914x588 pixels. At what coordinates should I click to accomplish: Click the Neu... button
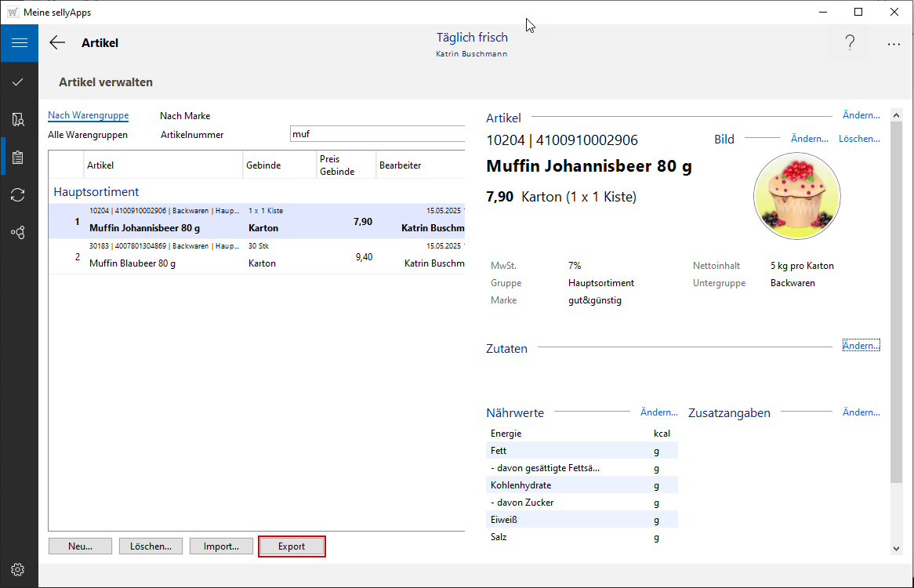tap(80, 546)
